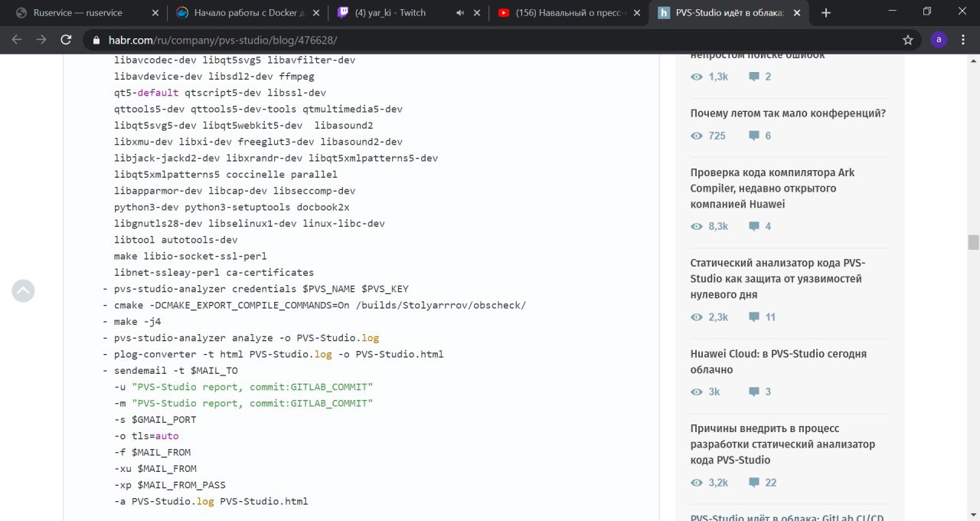Screen dimensions: 980x521
Task: Open article Huawei Cloud в PVS-Studio
Action: [779, 362]
